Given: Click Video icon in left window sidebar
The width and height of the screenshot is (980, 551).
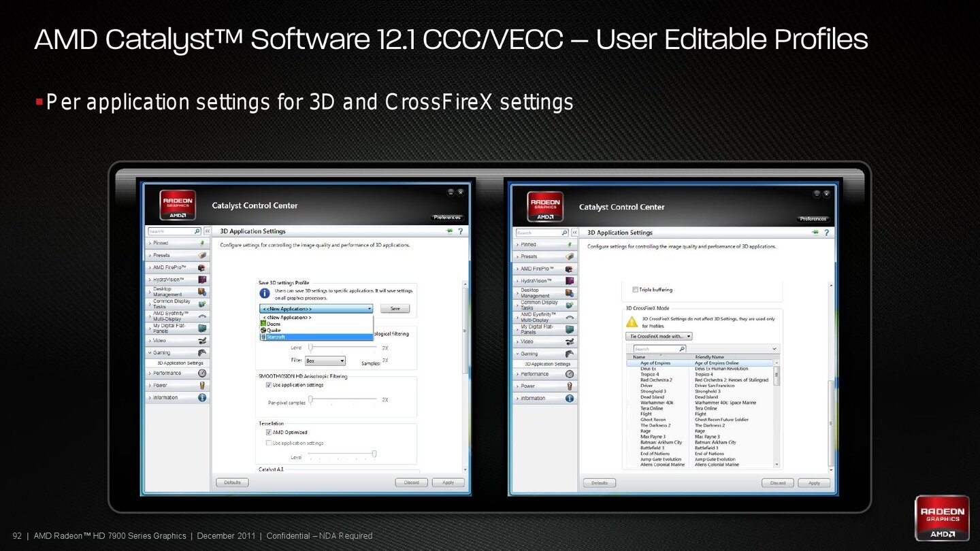Looking at the screenshot, I should (x=201, y=340).
